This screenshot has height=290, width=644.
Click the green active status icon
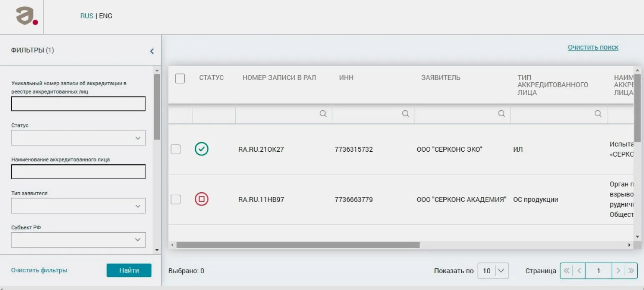[202, 149]
